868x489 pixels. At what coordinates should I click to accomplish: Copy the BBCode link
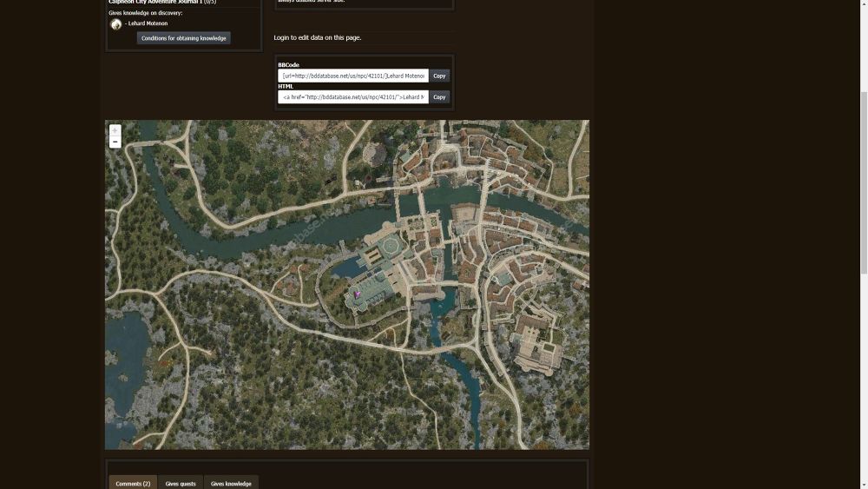[x=439, y=76]
